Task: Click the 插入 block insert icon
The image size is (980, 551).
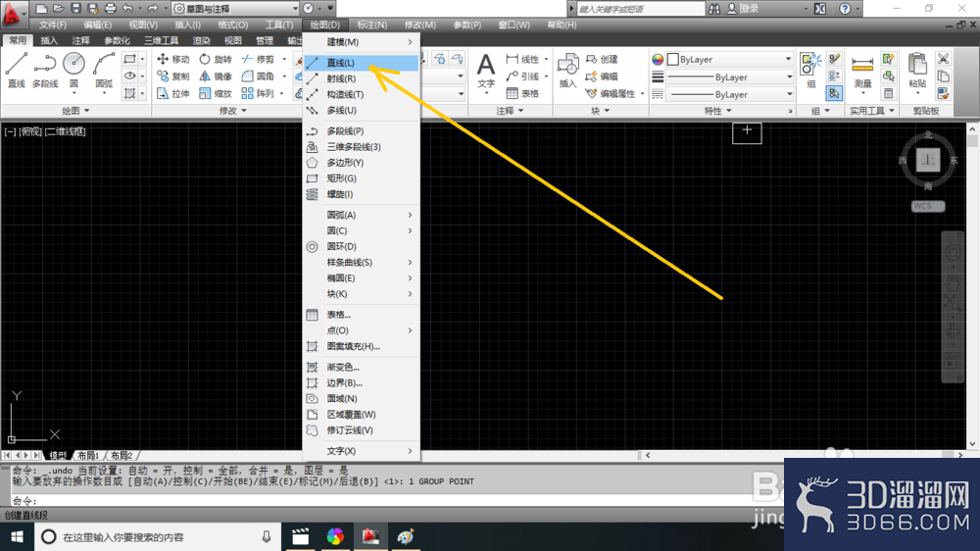Action: (x=567, y=70)
